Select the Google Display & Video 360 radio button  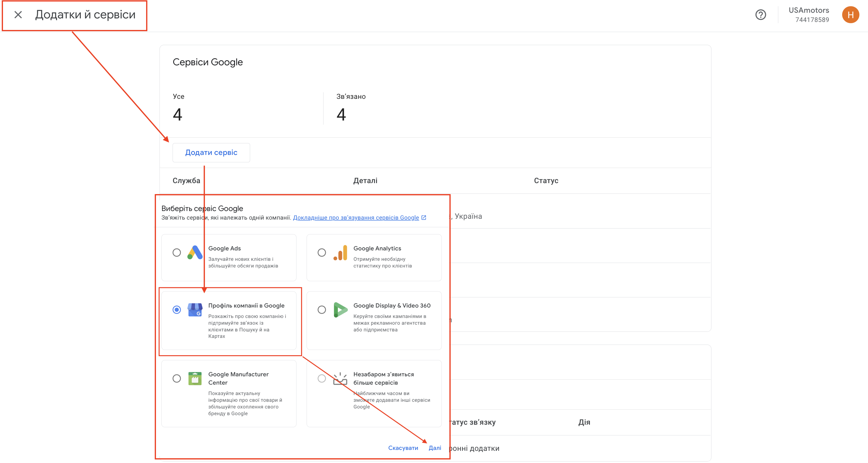[322, 310]
